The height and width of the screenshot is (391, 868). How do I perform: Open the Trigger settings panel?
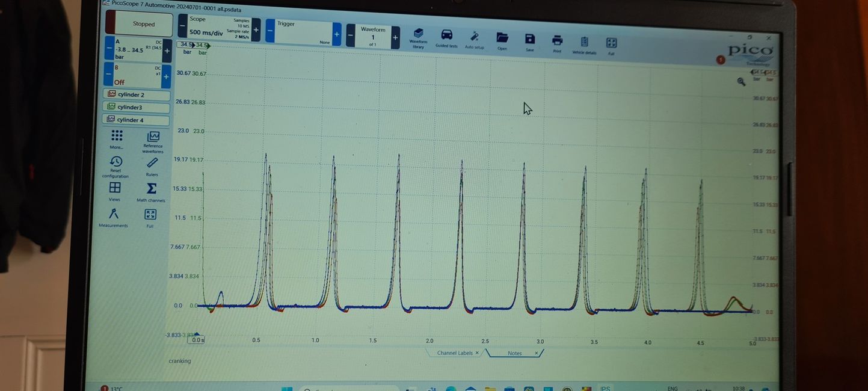pyautogui.click(x=304, y=32)
